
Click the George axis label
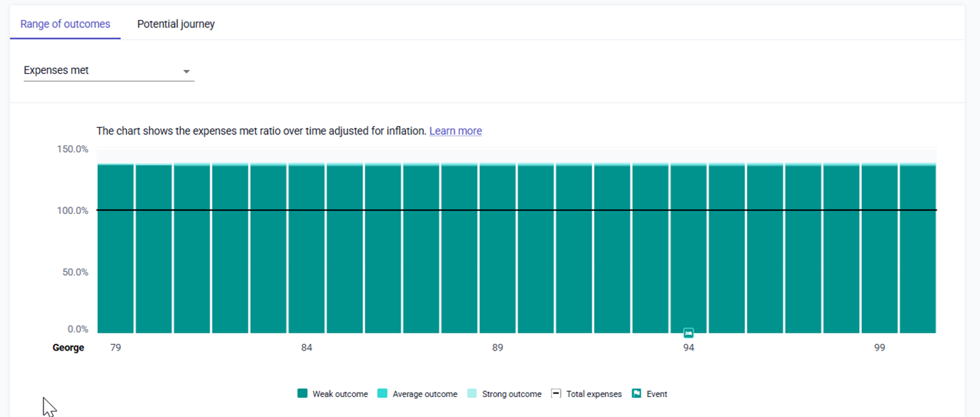69,348
